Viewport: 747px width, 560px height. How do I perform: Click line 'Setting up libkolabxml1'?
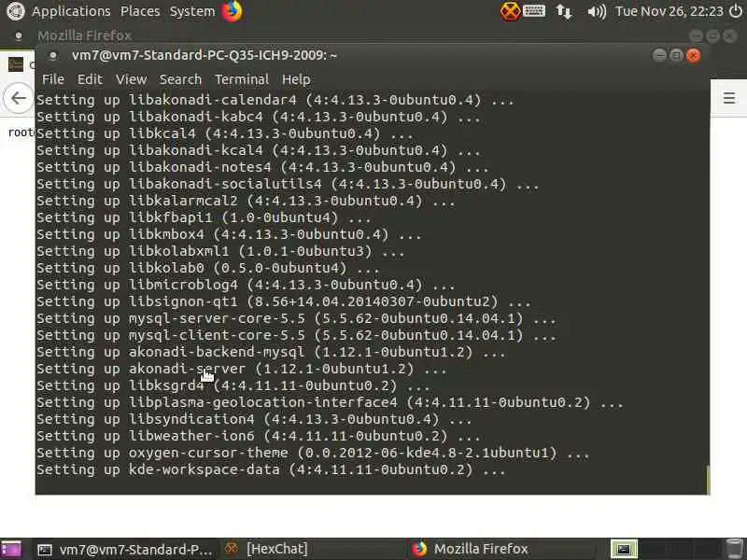coord(220,251)
